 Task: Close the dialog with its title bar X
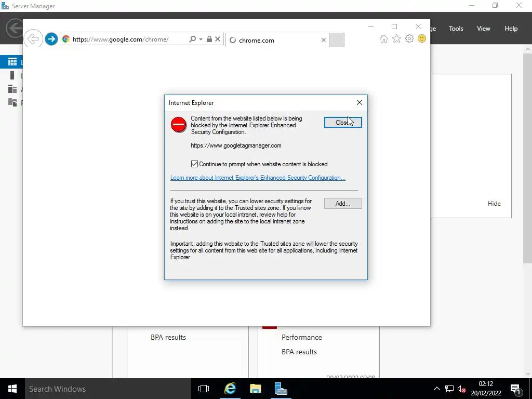360,102
